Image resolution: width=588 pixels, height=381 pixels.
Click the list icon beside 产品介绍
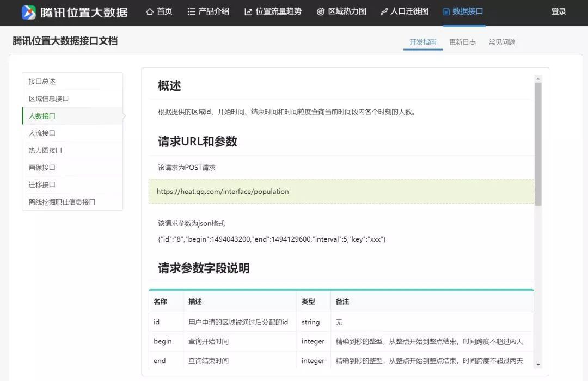191,11
